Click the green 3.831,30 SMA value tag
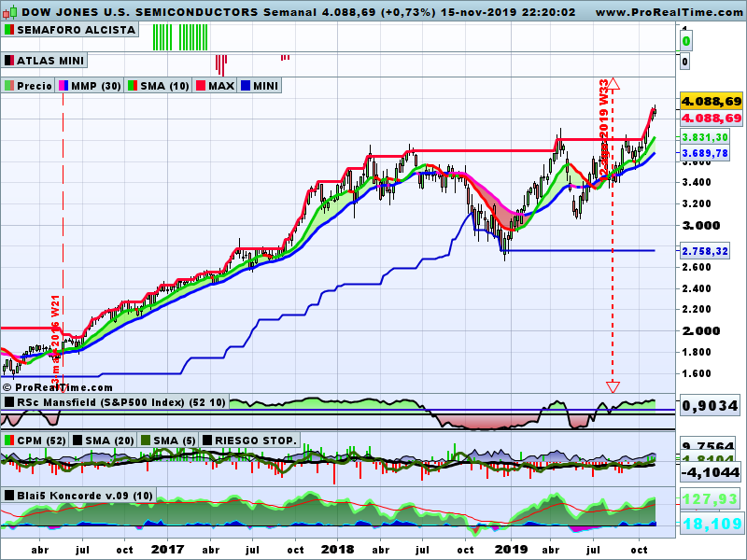Screen dimensions: 747x560 pyautogui.click(x=705, y=137)
